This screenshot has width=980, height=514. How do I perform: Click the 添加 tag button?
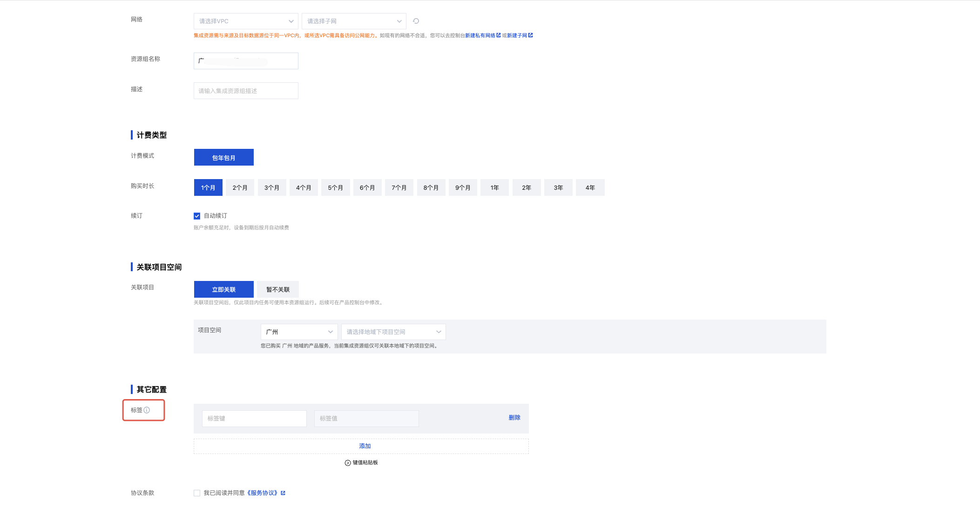365,446
